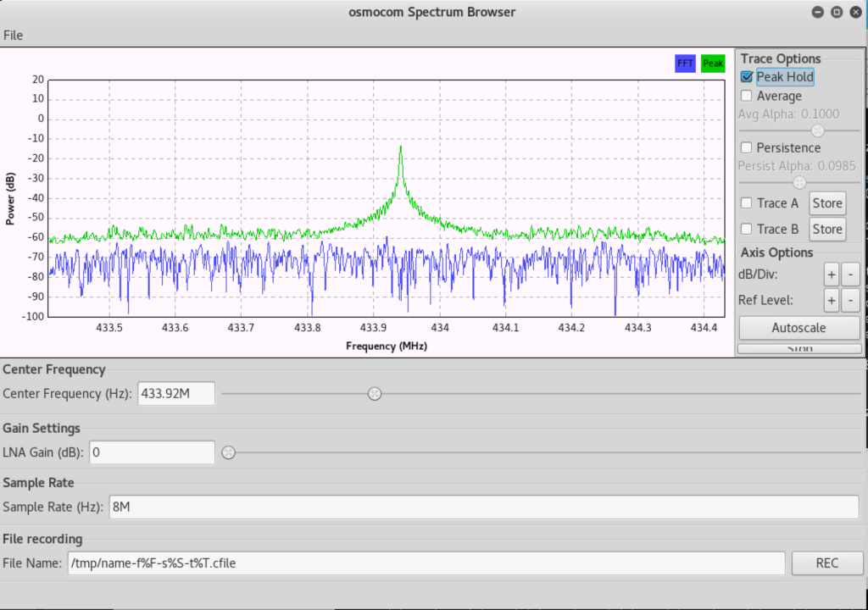Close the osmocom Spectrum Browser window

[x=855, y=12]
